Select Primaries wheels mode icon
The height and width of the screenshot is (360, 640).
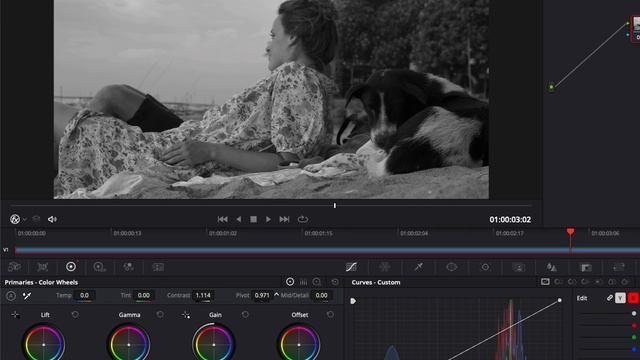(290, 282)
